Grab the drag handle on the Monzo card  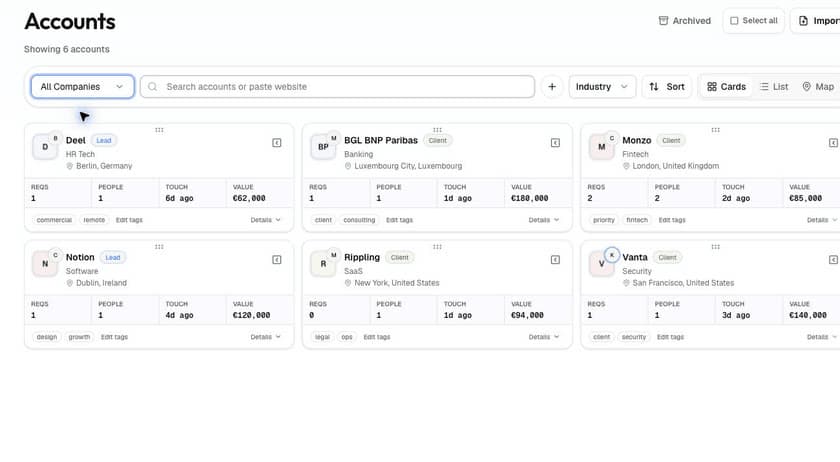(x=715, y=130)
